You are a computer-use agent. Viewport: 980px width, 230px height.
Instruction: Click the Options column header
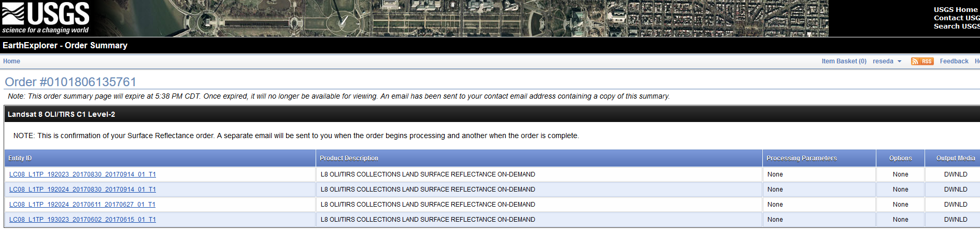[x=900, y=158]
